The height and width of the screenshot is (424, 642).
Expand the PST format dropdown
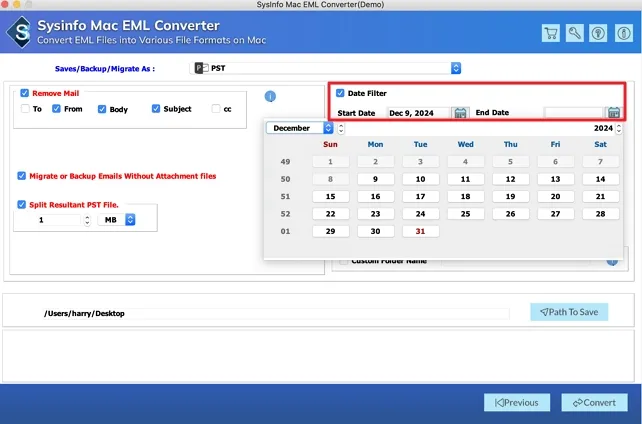pos(456,68)
